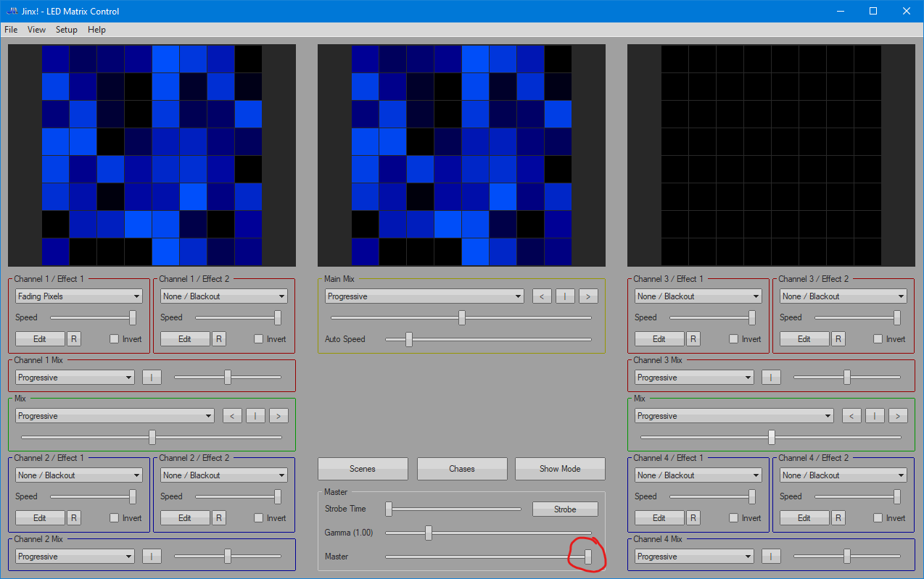Check Invert for Channel 2 Effect 2
The image size is (924, 579).
(x=259, y=518)
